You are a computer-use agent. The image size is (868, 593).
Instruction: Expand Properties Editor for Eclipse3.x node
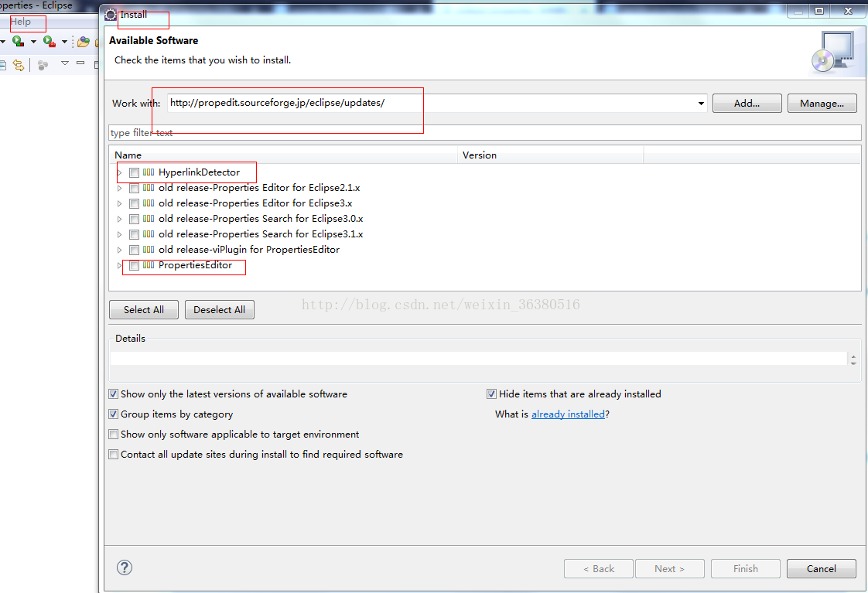120,203
